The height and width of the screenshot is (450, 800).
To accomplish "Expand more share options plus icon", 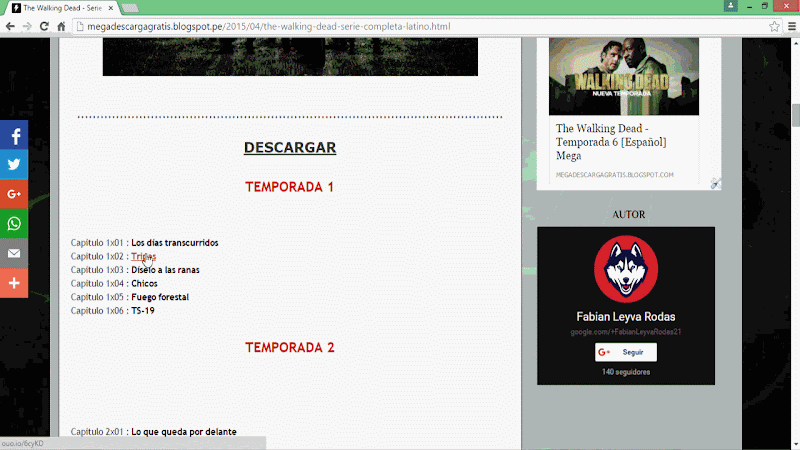I will point(14,283).
